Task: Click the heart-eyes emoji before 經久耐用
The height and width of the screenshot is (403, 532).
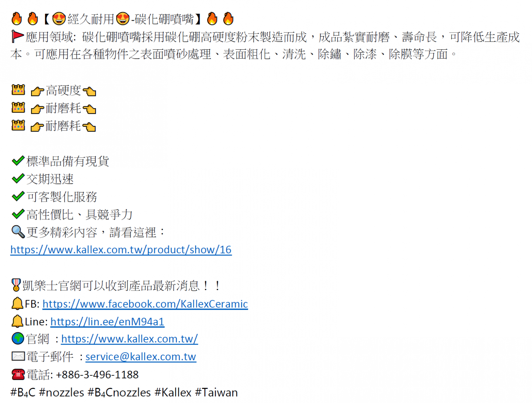Action: pyautogui.click(x=59, y=19)
